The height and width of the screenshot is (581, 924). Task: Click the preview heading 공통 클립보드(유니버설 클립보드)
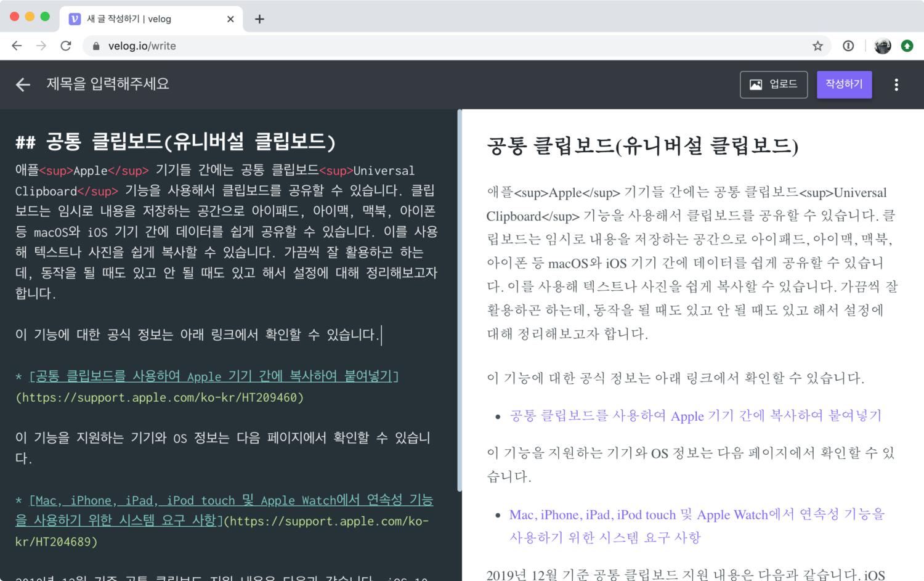[642, 147]
